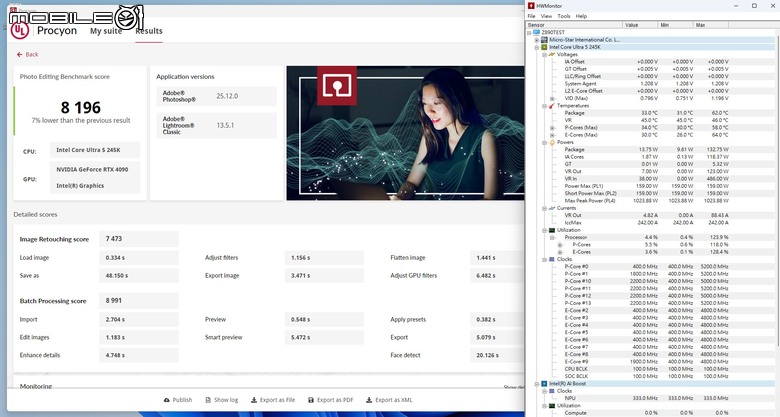Click the benchmark hero image in Procyon
Screen dimensions: 780x417
[405, 133]
